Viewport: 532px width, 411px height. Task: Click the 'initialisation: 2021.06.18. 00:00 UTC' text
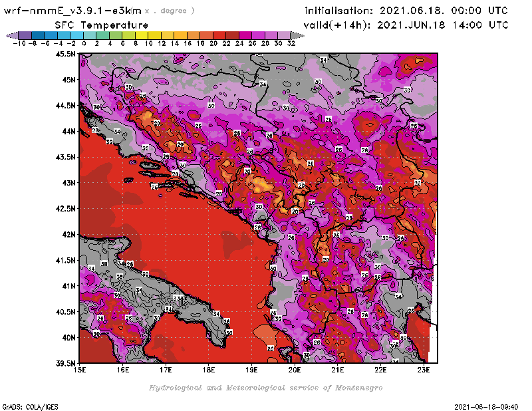click(x=406, y=11)
